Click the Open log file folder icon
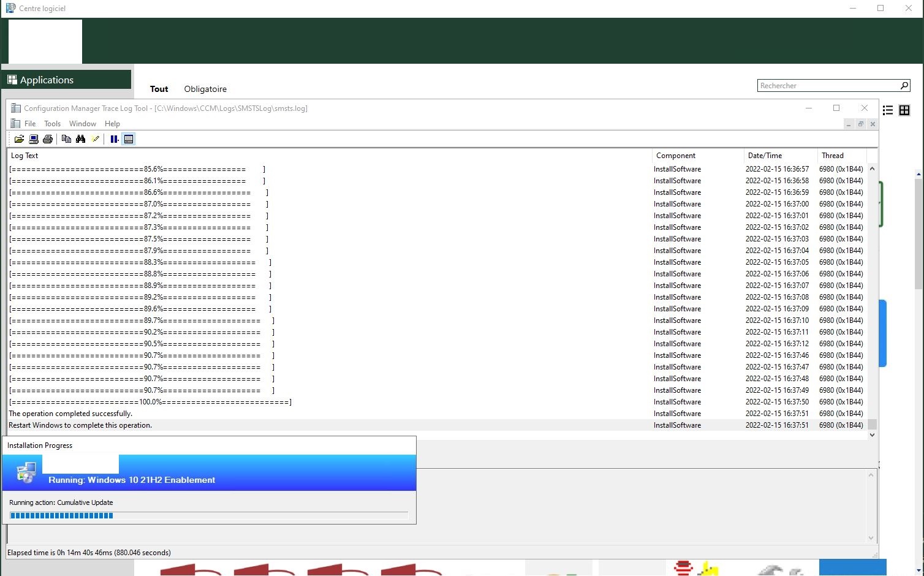 (19, 139)
